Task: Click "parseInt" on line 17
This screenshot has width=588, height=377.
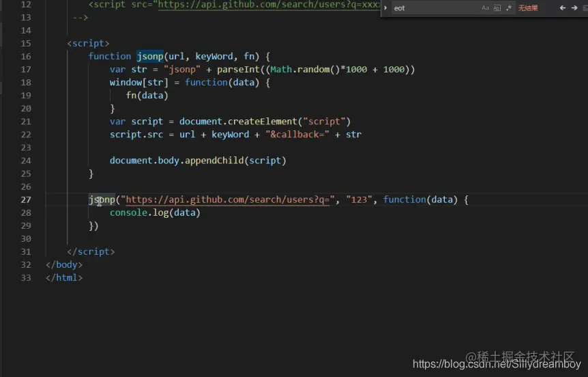Action: click(x=238, y=70)
